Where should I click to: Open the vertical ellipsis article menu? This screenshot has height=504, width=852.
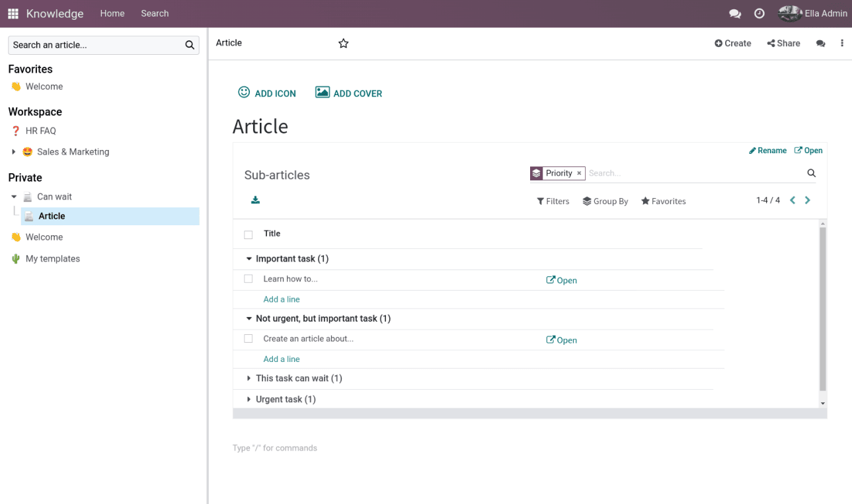tap(842, 44)
